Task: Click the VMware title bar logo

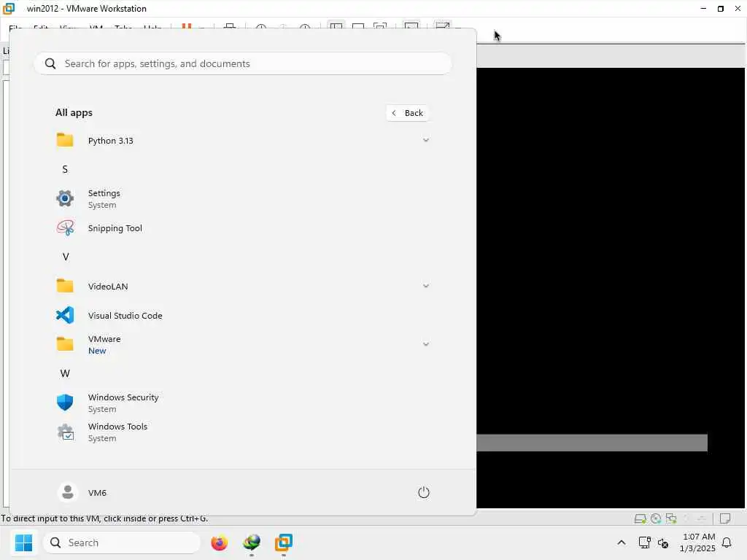Action: (x=9, y=9)
